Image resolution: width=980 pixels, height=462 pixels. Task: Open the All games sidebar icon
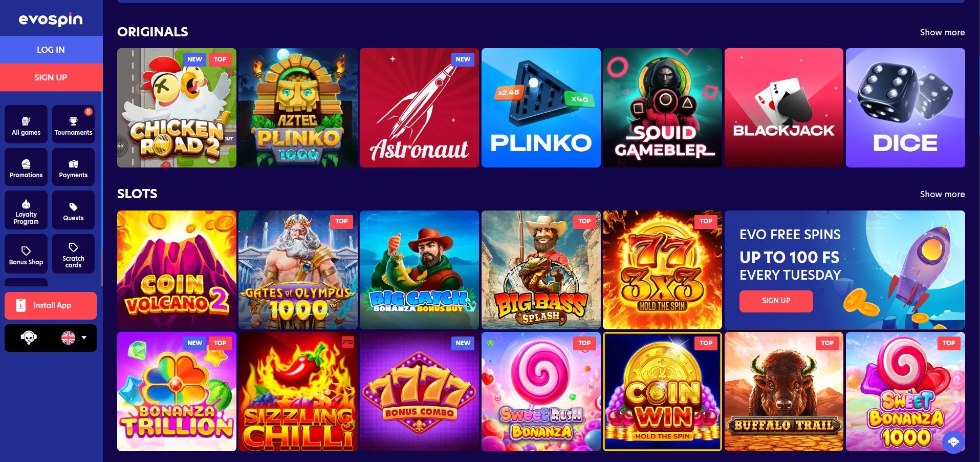[x=26, y=121]
